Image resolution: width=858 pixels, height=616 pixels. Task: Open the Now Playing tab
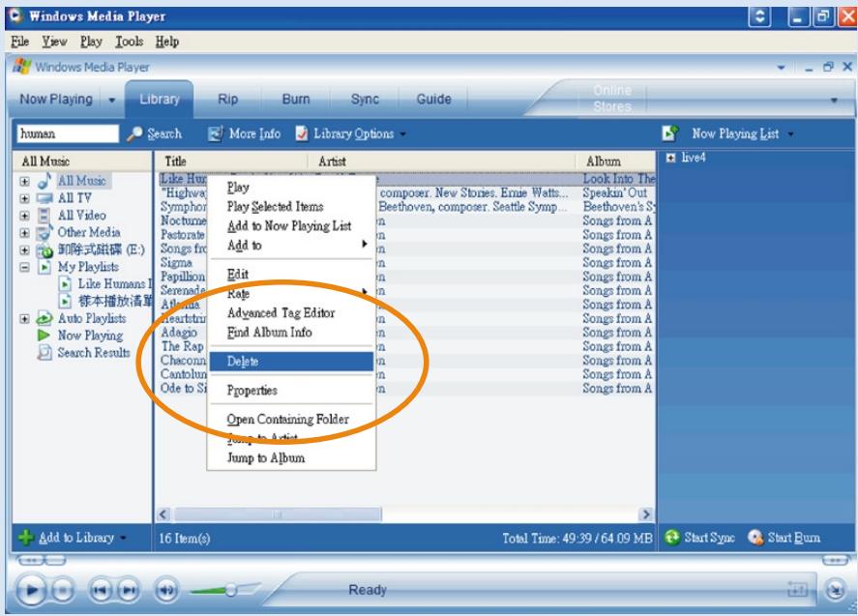click(56, 99)
